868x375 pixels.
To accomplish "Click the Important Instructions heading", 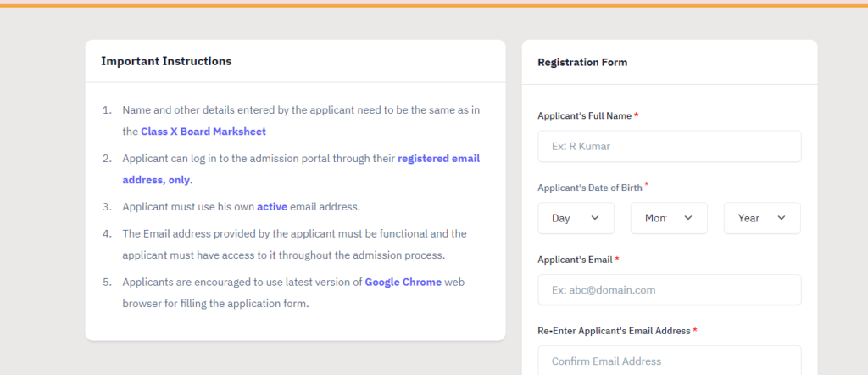I will pyautogui.click(x=166, y=61).
